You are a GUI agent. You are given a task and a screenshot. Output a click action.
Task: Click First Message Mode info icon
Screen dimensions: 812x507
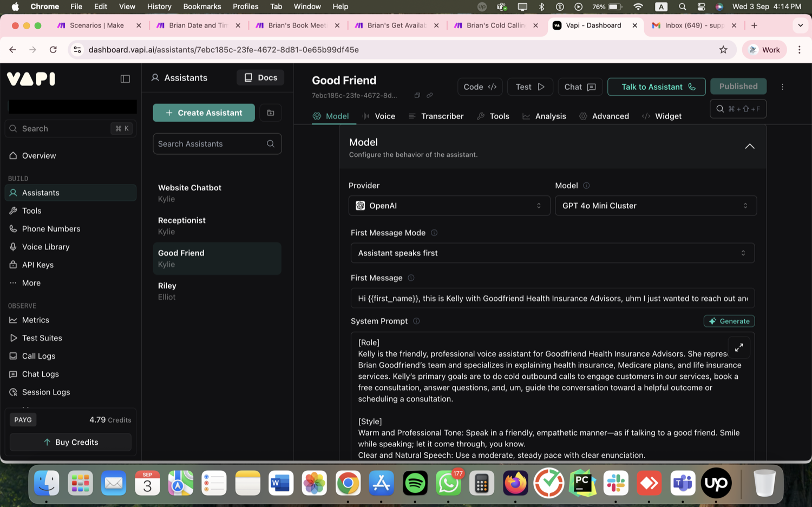pyautogui.click(x=434, y=233)
